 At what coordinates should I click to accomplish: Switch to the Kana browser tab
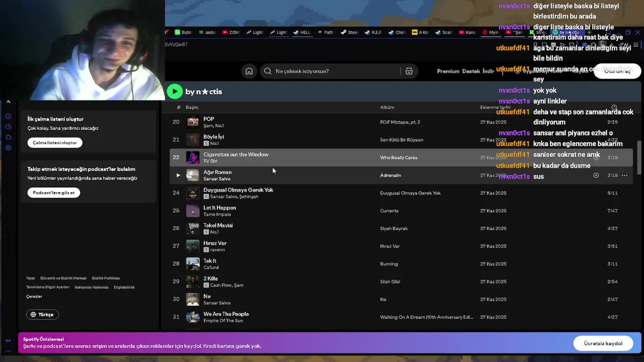tap(467, 32)
